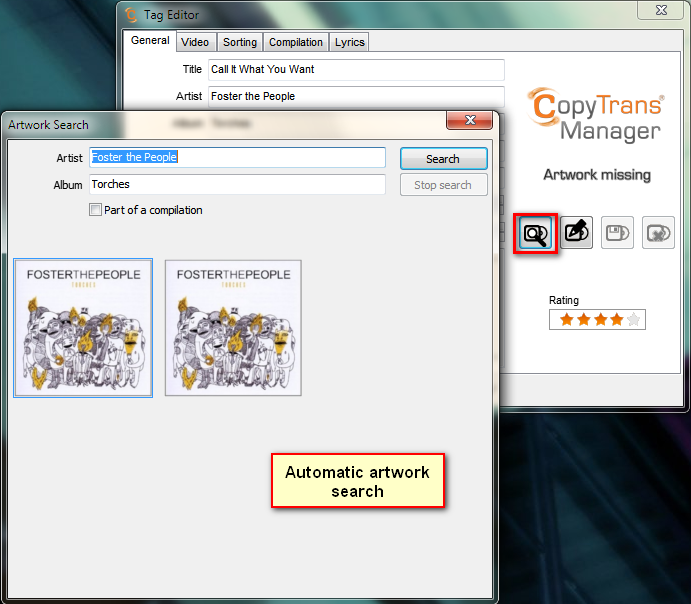Close the Tag Editor window
This screenshot has height=604, width=691.
click(661, 10)
